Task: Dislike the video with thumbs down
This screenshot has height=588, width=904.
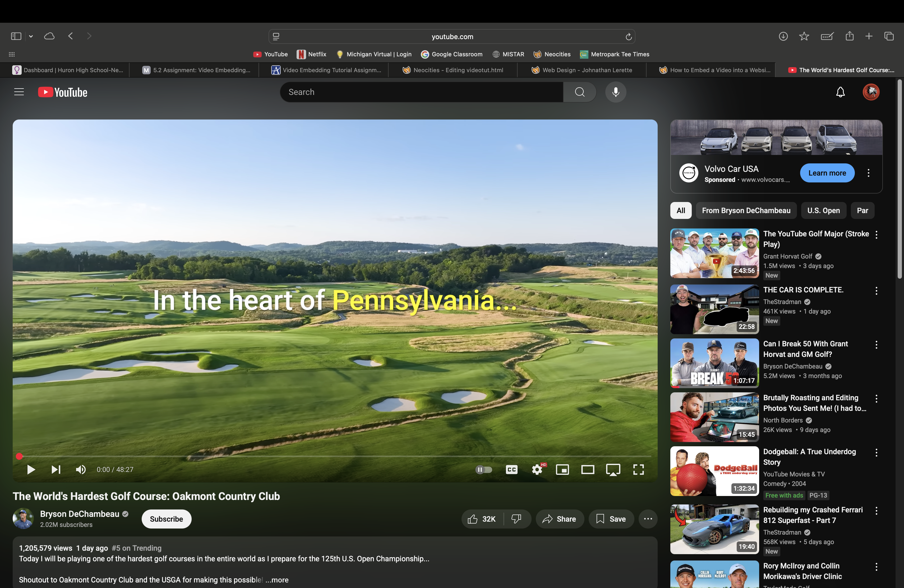Action: tap(516, 519)
